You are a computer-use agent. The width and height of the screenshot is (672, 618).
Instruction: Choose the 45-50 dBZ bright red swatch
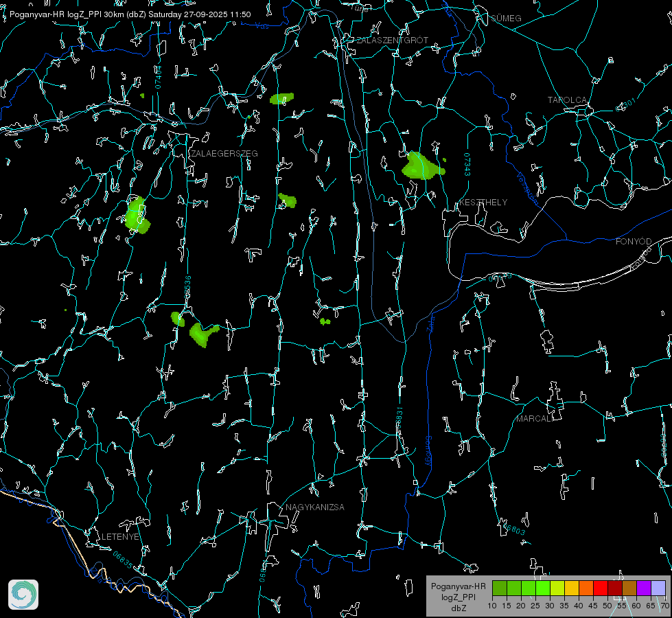click(x=601, y=588)
